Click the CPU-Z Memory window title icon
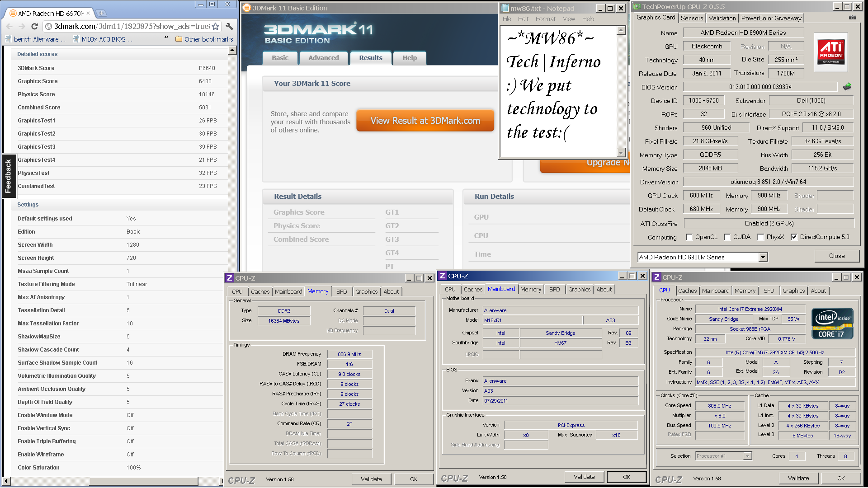This screenshot has height=488, width=868. click(x=230, y=278)
